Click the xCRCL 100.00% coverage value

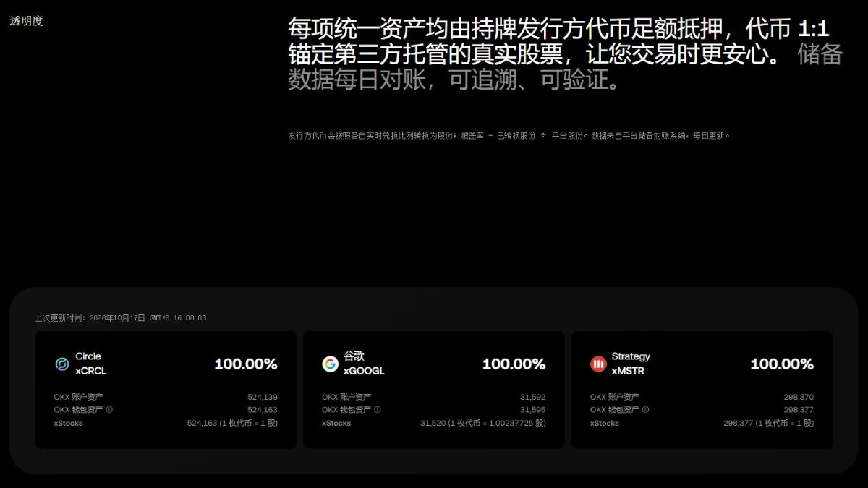(246, 364)
